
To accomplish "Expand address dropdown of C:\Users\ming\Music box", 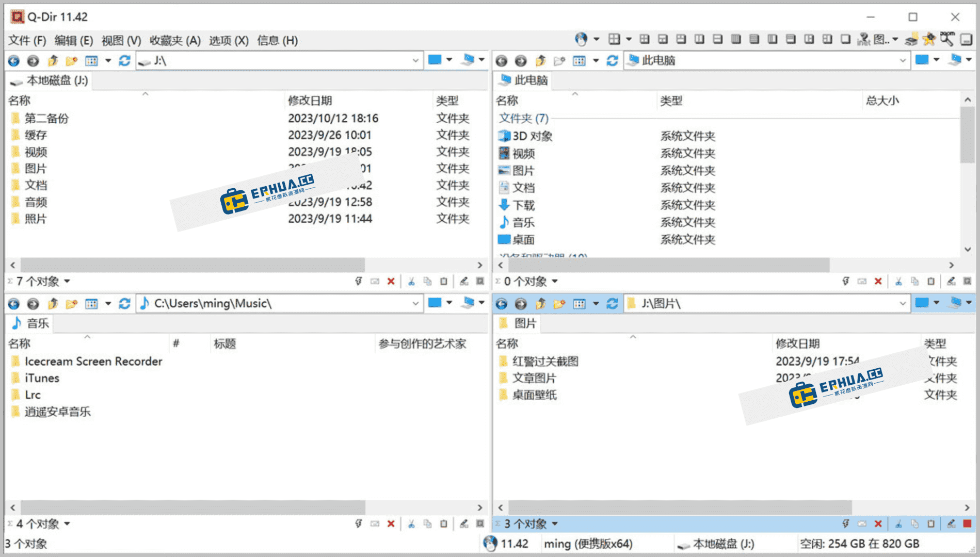I will point(415,304).
